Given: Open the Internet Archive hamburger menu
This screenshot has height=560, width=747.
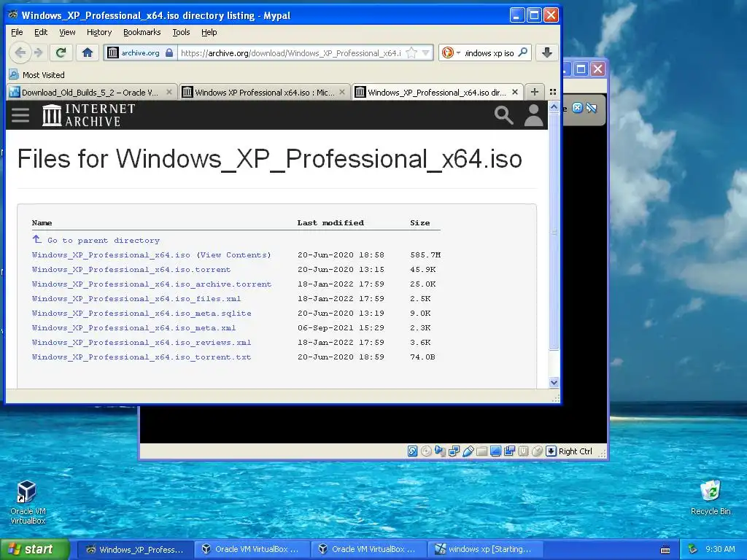Looking at the screenshot, I should click(x=20, y=115).
